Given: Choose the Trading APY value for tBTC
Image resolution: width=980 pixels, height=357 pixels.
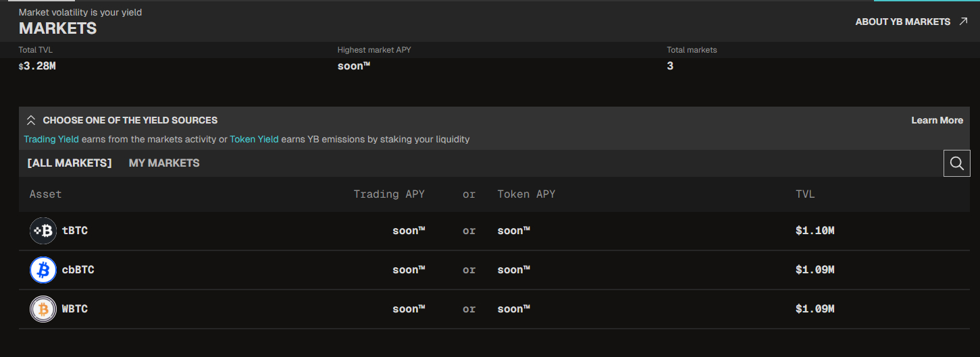Looking at the screenshot, I should [409, 231].
